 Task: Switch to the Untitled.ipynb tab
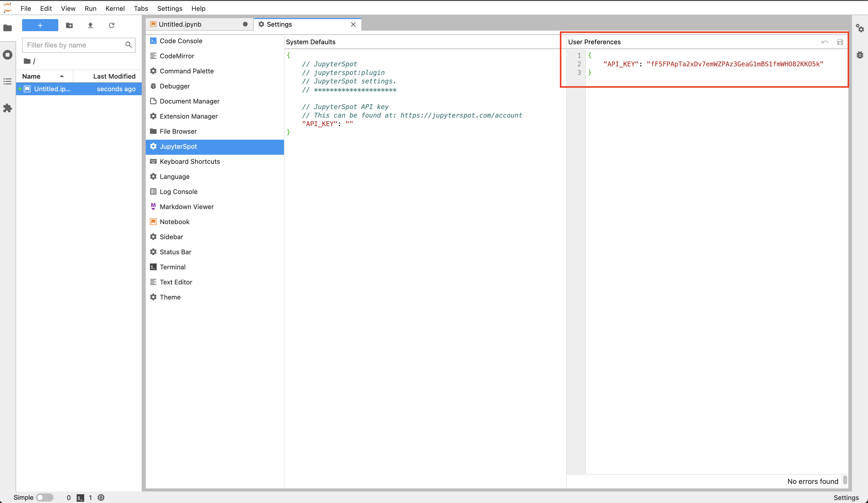(x=200, y=24)
